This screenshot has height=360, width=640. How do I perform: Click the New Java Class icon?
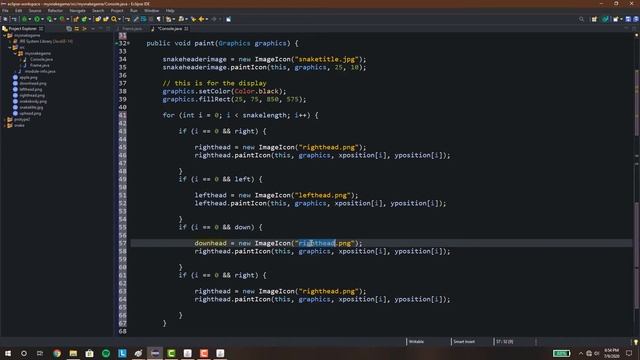coord(84,19)
